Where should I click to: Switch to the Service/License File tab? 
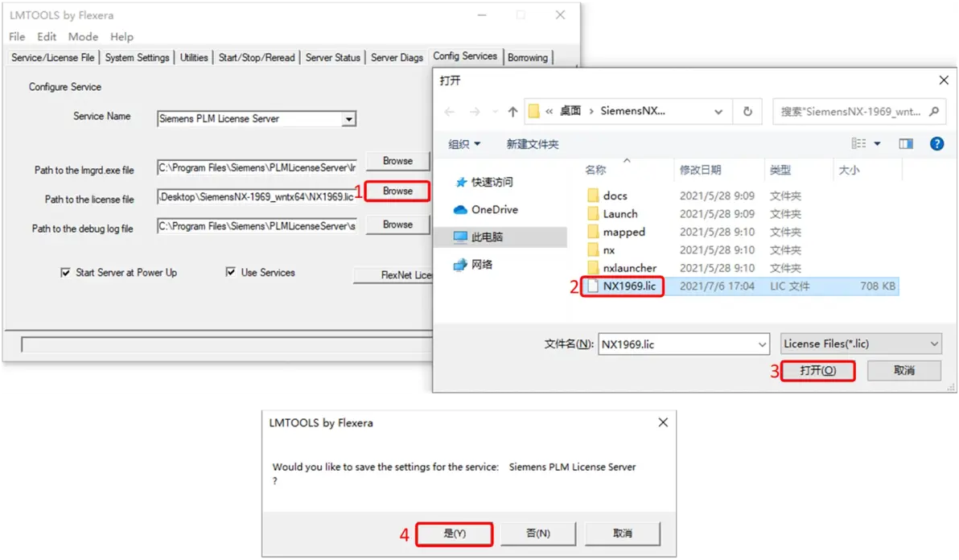pos(52,57)
